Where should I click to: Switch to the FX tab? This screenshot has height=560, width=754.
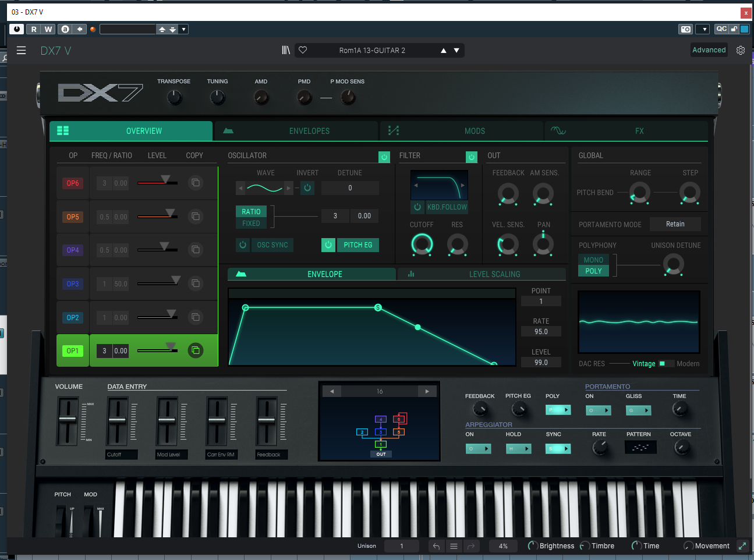click(x=626, y=131)
